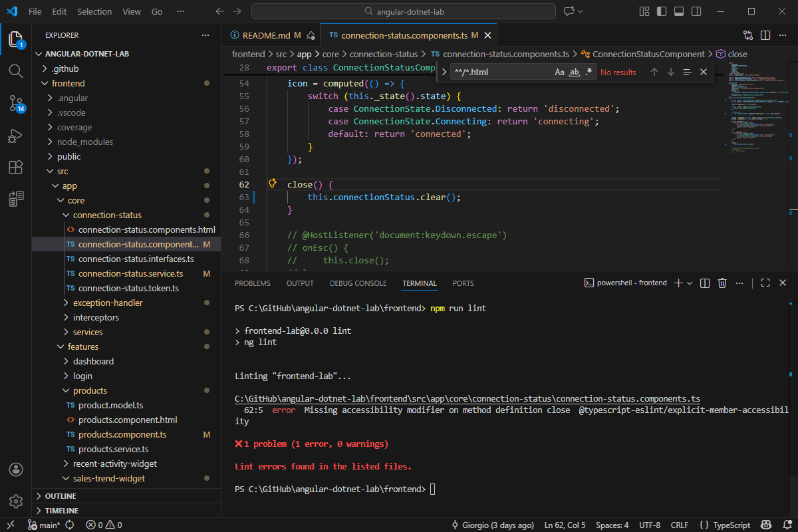Screen dimensions: 798x532
Task: Maximize the terminal panel size
Action: click(x=765, y=283)
